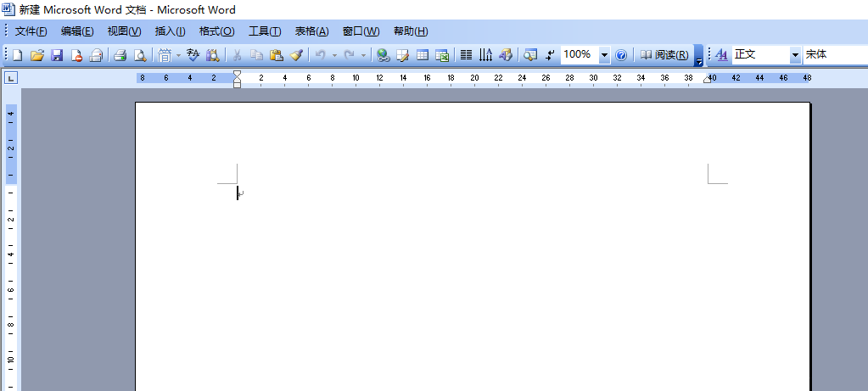
Task: Toggle show/hide formatting marks
Action: pyautogui.click(x=550, y=55)
